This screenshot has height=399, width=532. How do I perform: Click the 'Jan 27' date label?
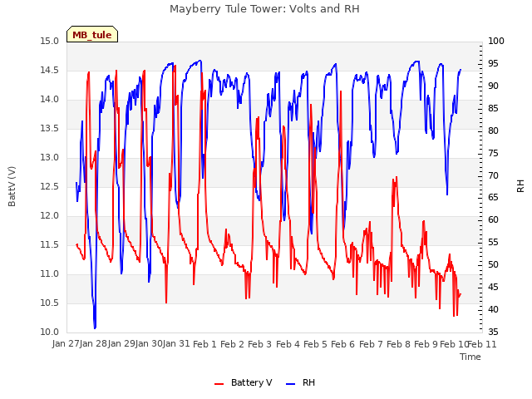point(66,344)
